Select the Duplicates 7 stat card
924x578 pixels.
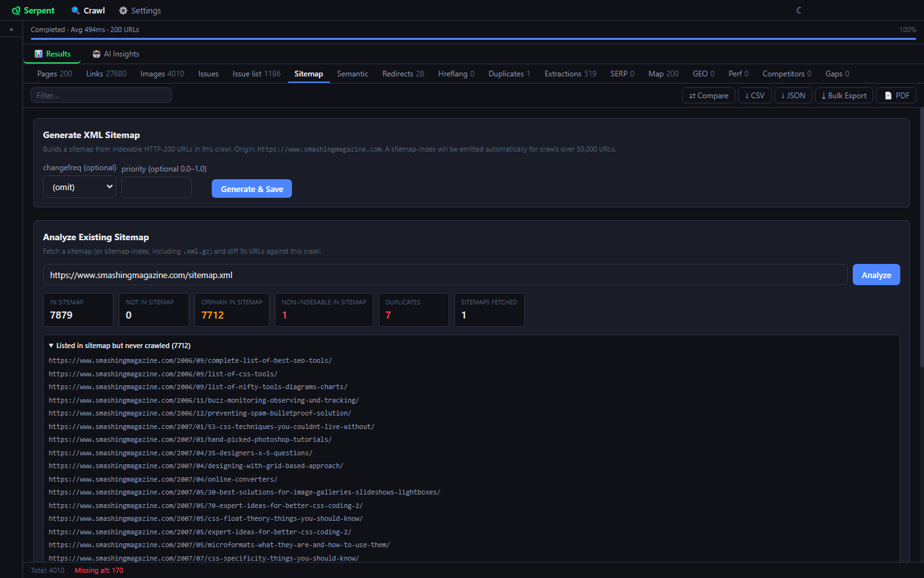pos(414,310)
